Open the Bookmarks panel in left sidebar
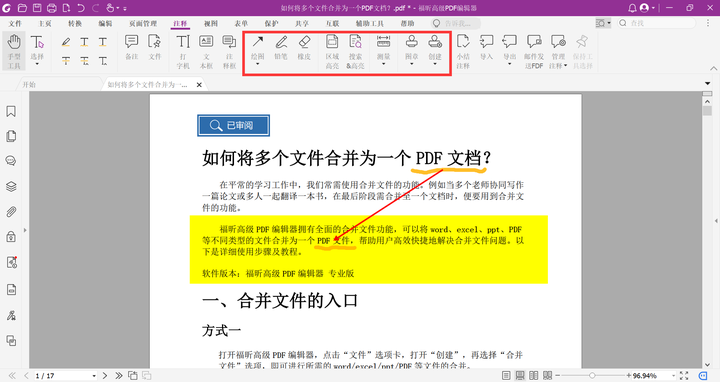The height and width of the screenshot is (382, 720). pyautogui.click(x=11, y=111)
